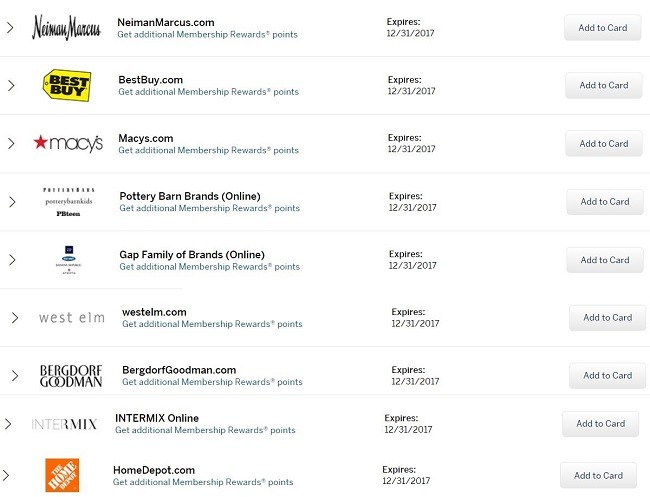Click the Best Buy yellow tag logo

(x=67, y=85)
